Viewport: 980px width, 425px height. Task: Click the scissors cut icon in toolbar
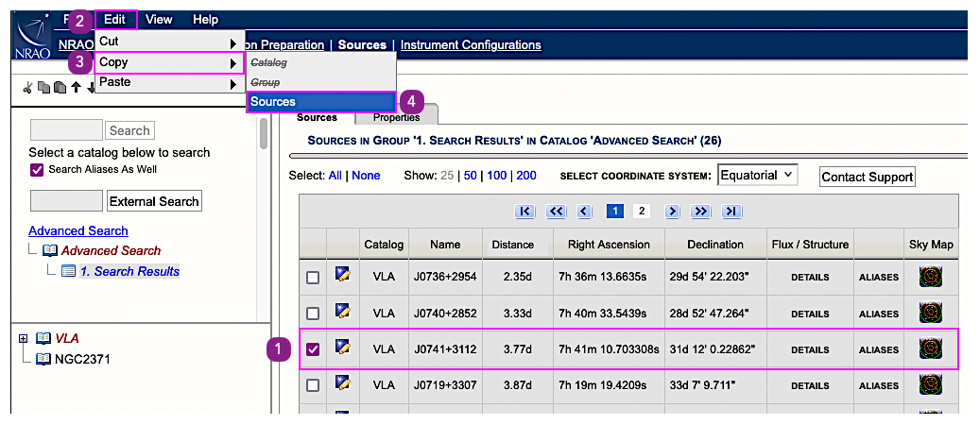28,88
